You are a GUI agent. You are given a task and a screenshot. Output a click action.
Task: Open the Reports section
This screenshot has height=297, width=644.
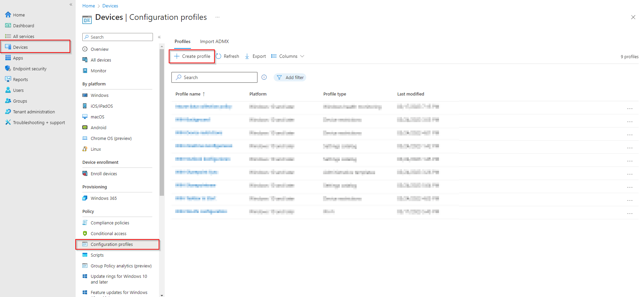[16, 79]
